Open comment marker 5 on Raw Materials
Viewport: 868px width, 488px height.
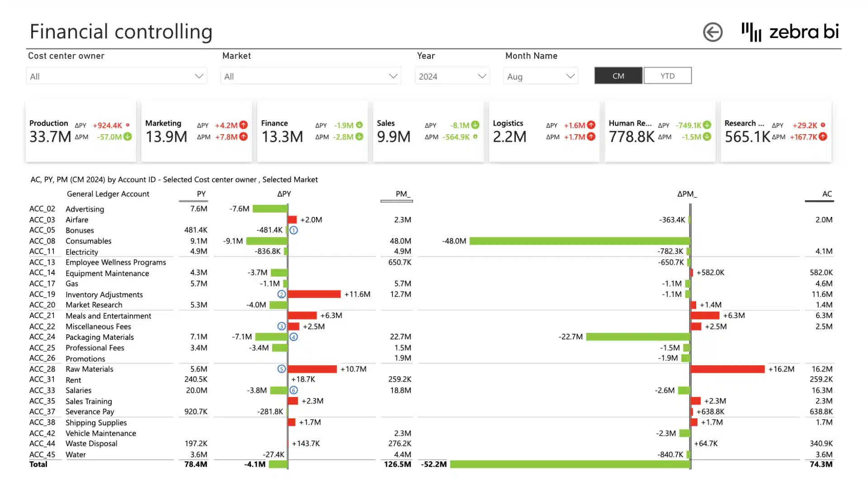tap(282, 369)
